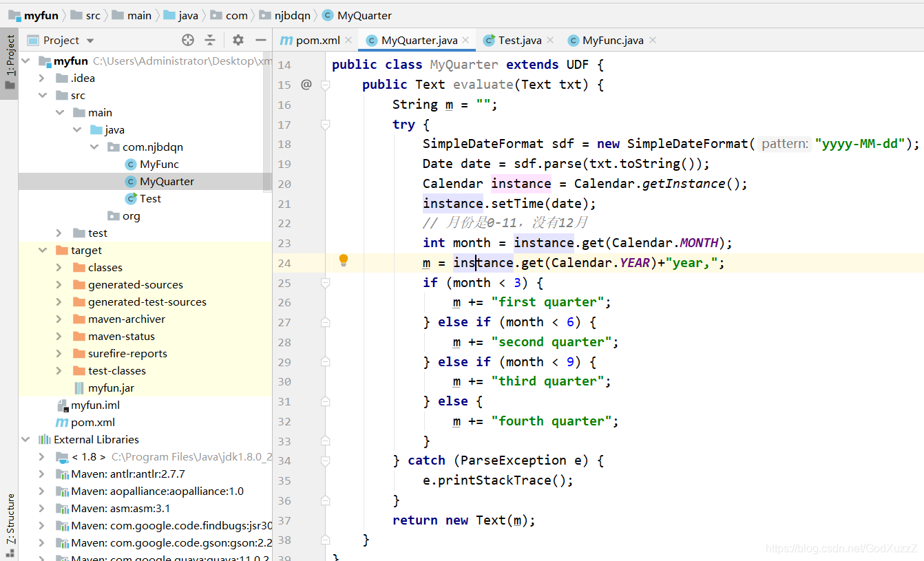Click main in the breadcrumb bar
924x561 pixels.
[132, 15]
